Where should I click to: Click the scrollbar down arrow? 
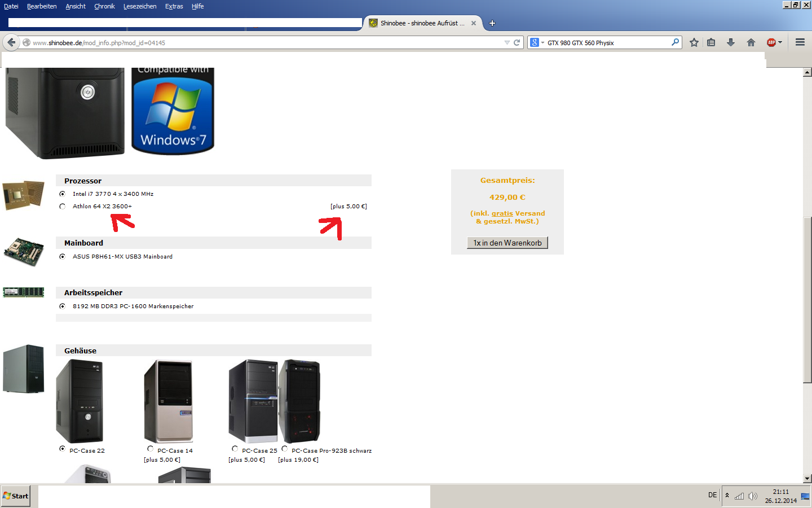pyautogui.click(x=807, y=479)
